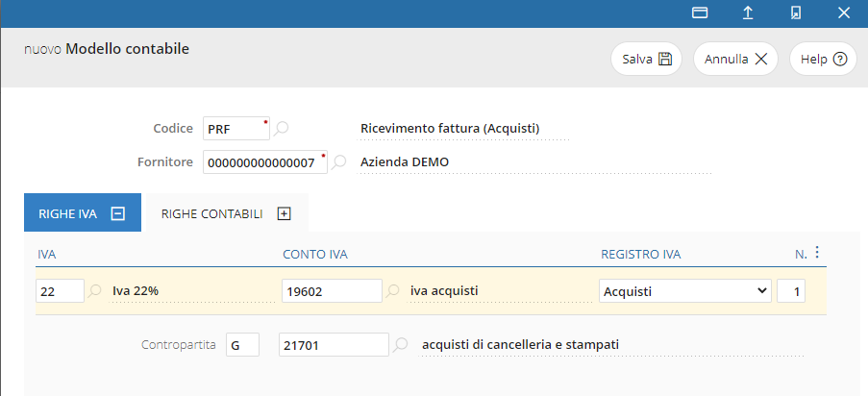Open the bookmark document icon in title bar

tap(796, 13)
